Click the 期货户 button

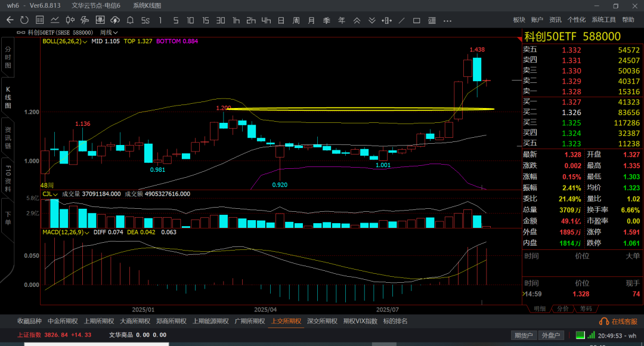coord(524,335)
